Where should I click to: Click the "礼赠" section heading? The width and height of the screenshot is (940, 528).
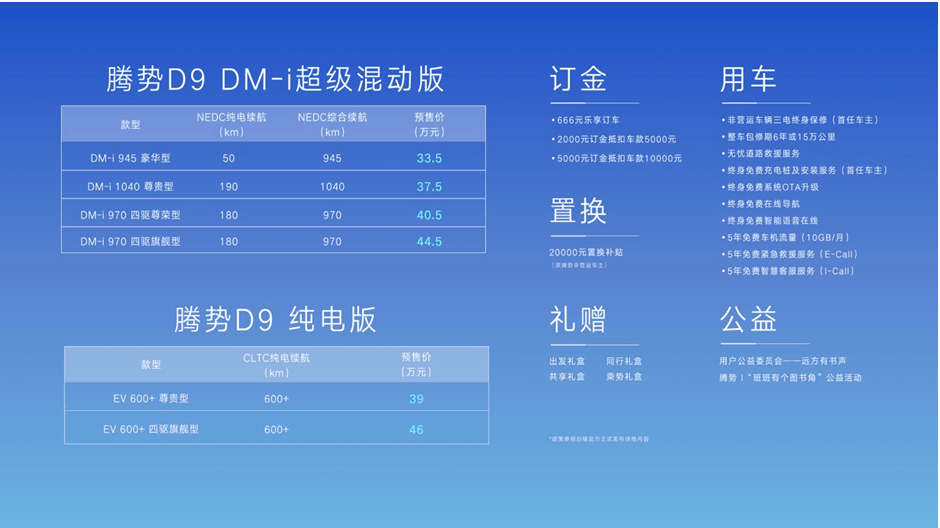pos(578,319)
